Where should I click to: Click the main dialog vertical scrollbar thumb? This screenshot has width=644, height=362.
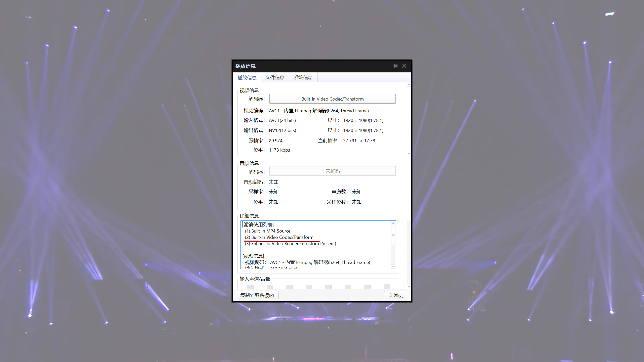pyautogui.click(x=409, y=153)
